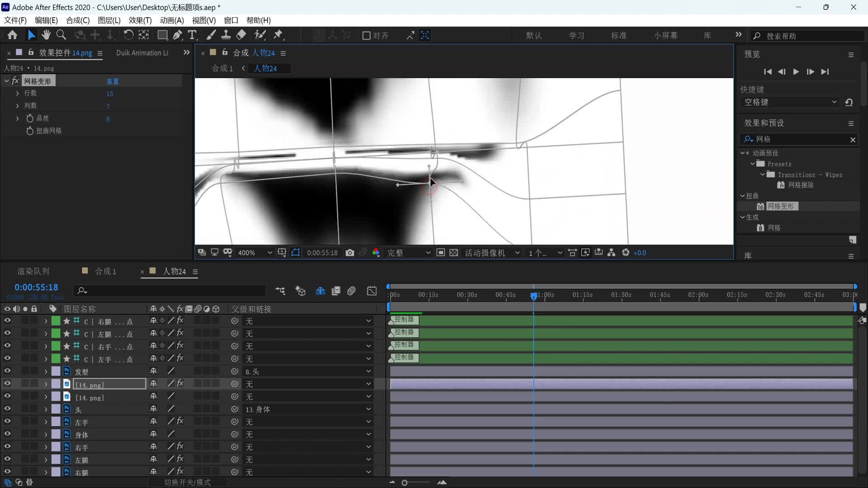Click 切换开关/模式 button
Image resolution: width=868 pixels, height=488 pixels.
[x=187, y=482]
